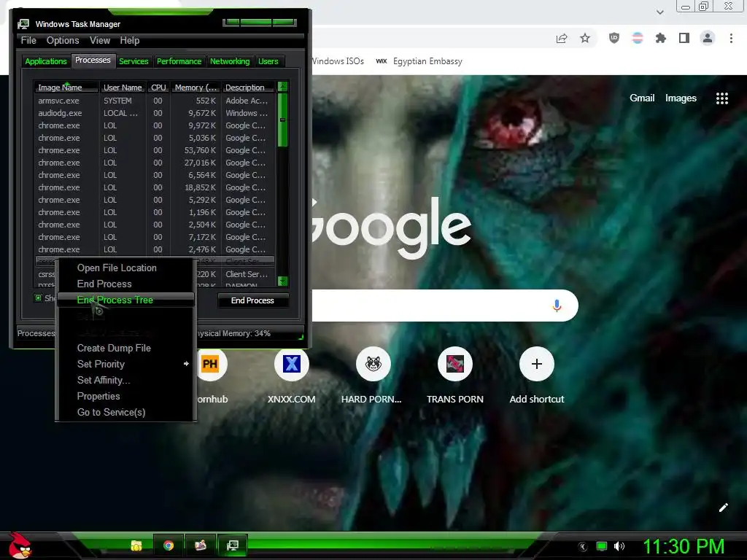
Task: Click the striped flag extension icon
Action: 638,38
